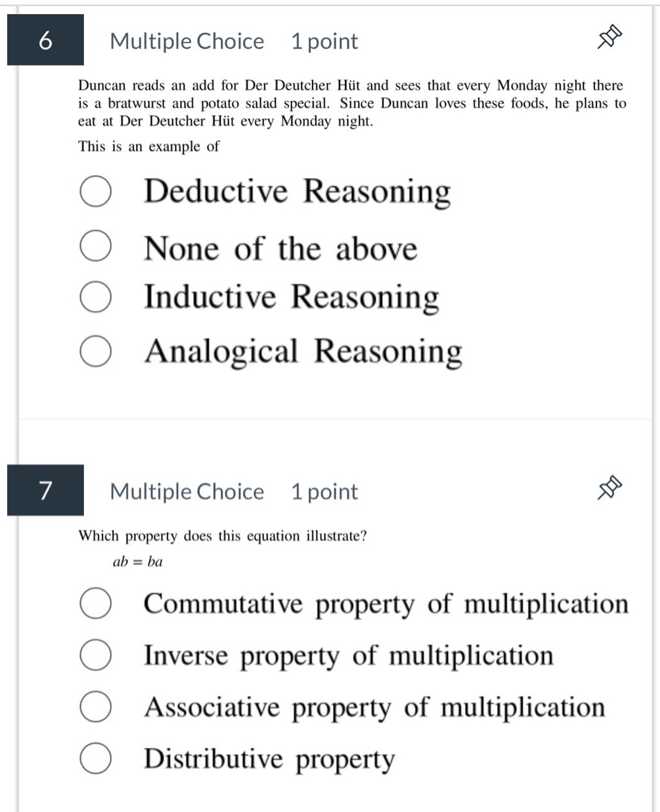The image size is (660, 812).
Task: Pick the Analogical Reasoning radio button
Action: pyautogui.click(x=96, y=351)
